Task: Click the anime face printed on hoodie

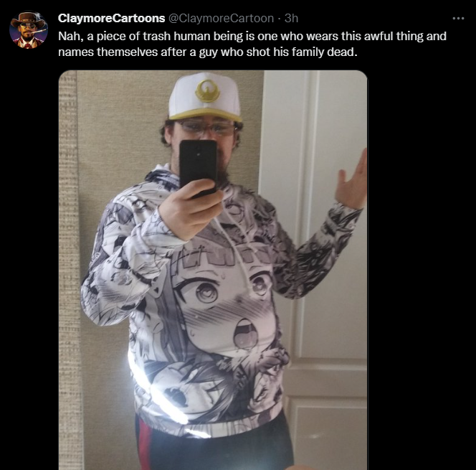Action: point(220,306)
